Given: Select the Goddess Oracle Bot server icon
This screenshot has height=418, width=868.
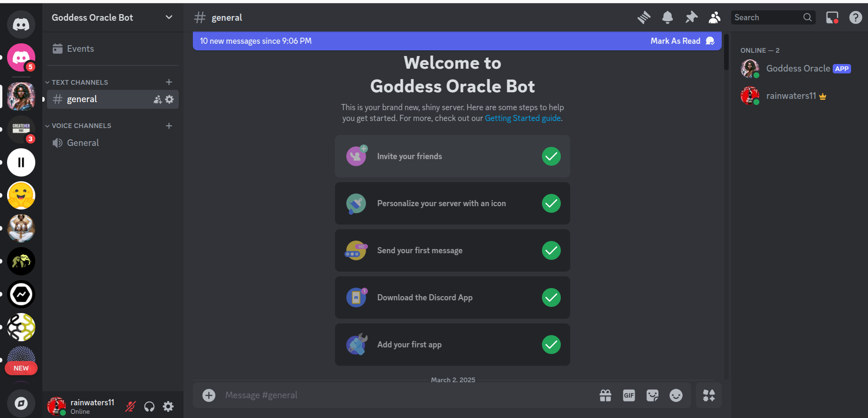Looking at the screenshot, I should click(x=21, y=96).
